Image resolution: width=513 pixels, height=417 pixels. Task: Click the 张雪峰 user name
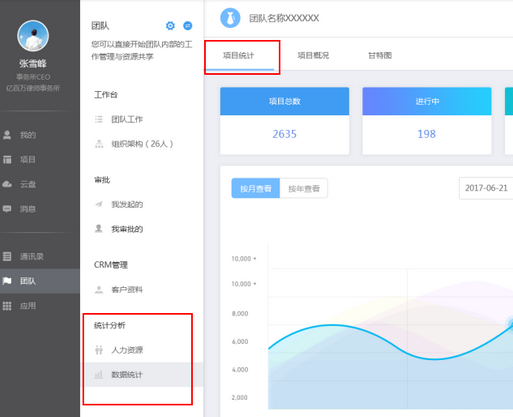(x=33, y=63)
